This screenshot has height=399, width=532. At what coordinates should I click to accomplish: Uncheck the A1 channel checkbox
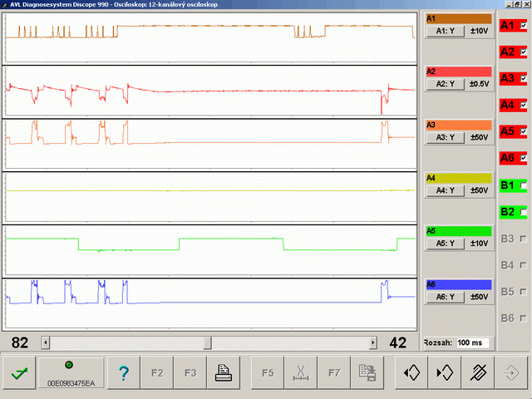pos(524,26)
